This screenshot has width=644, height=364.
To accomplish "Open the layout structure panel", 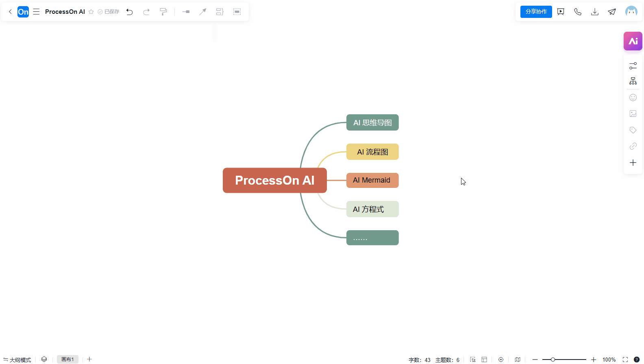I will (633, 81).
